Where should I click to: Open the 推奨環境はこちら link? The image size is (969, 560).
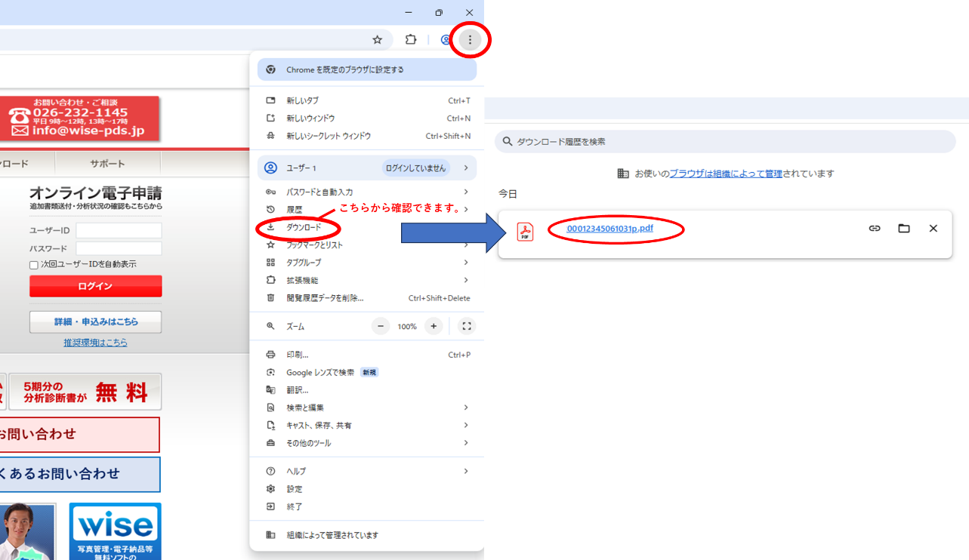(95, 343)
